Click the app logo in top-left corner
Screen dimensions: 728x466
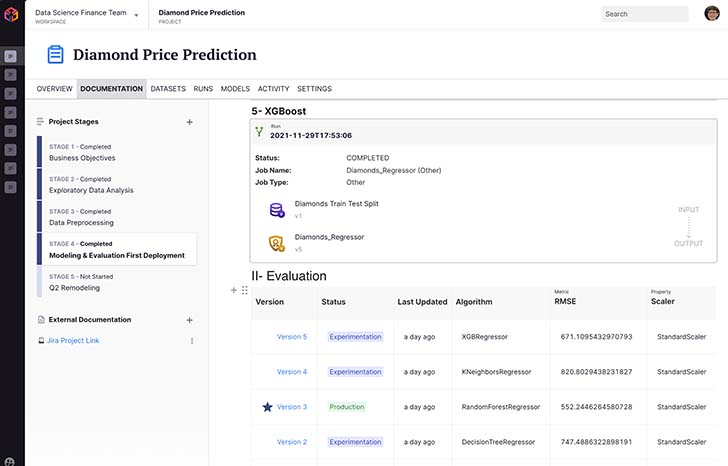[12, 14]
